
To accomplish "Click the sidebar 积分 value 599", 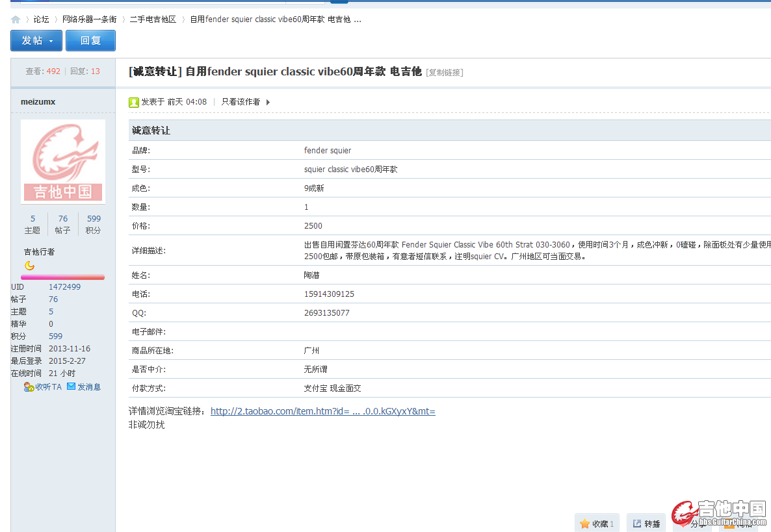I will click(55, 336).
